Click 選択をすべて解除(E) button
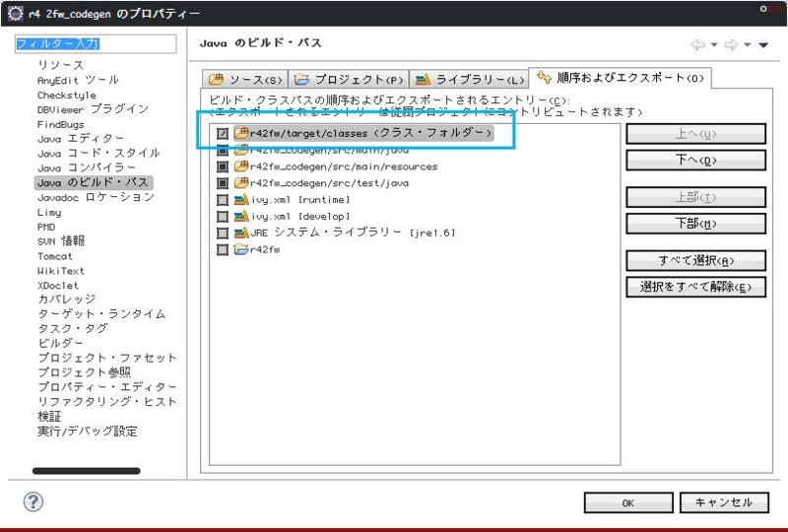The height and width of the screenshot is (532, 788). tap(695, 287)
